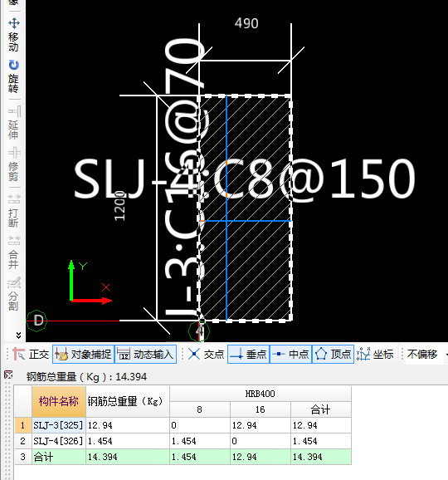
Task: Click the HRB400 column group header
Action: (261, 394)
